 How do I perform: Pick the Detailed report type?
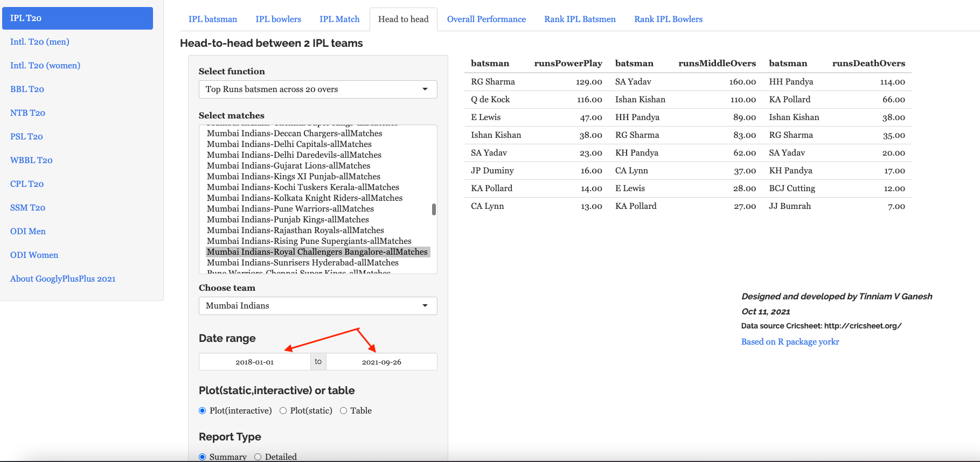[x=258, y=457]
